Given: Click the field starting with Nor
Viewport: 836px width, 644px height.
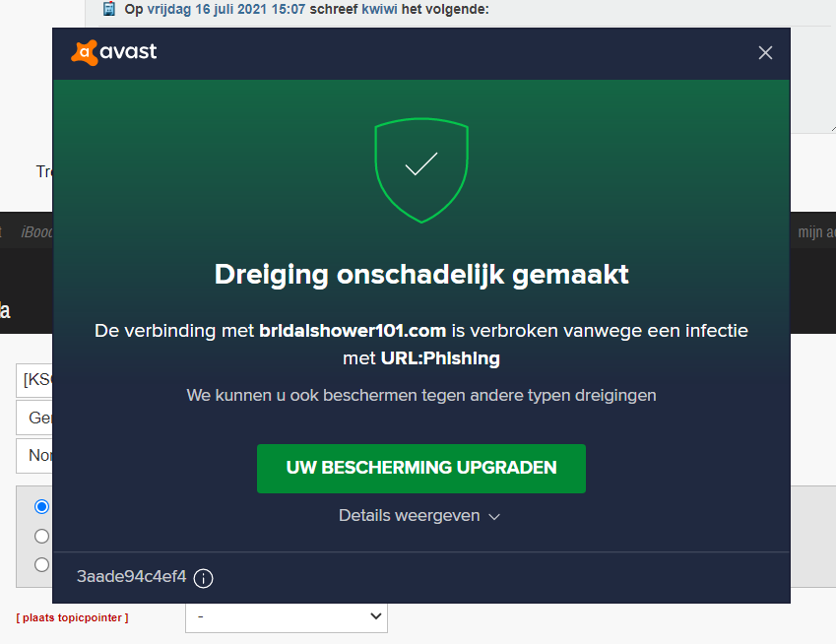Looking at the screenshot, I should tap(34, 455).
